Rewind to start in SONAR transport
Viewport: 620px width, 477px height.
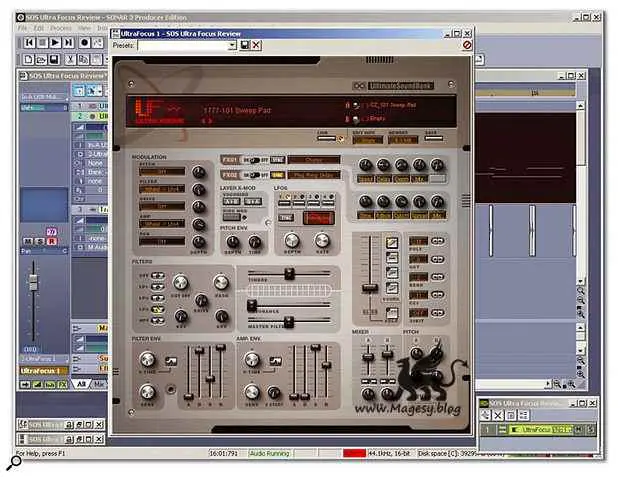[x=30, y=42]
